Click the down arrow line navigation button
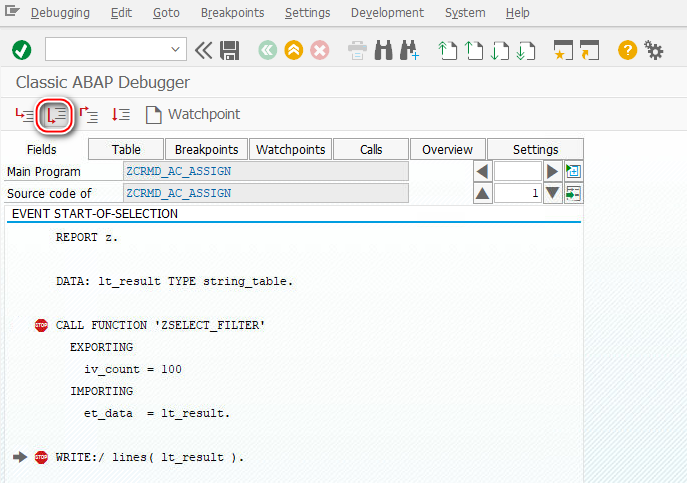687x483 pixels. pos(552,193)
